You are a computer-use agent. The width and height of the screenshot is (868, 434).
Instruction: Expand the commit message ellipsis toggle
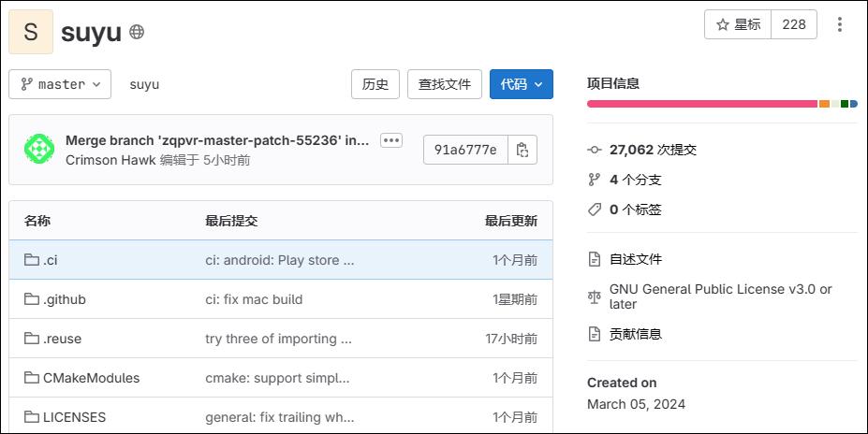(391, 140)
